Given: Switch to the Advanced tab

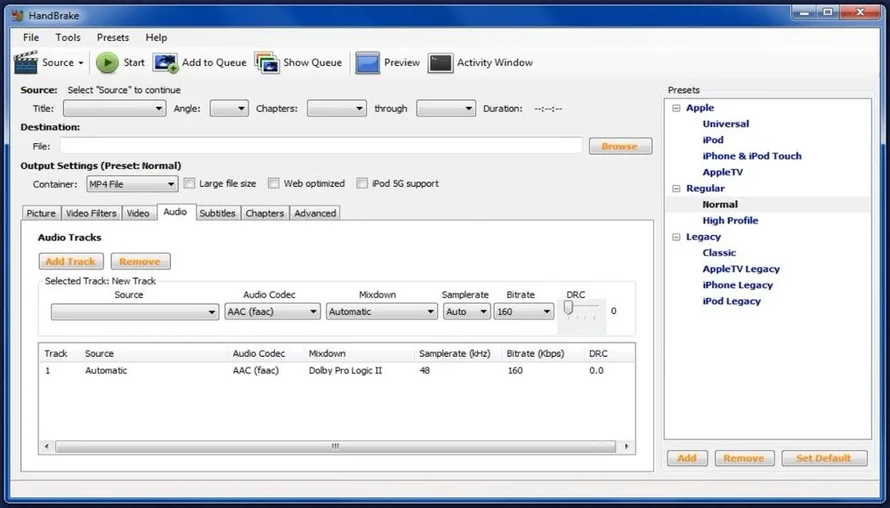Looking at the screenshot, I should click(315, 213).
